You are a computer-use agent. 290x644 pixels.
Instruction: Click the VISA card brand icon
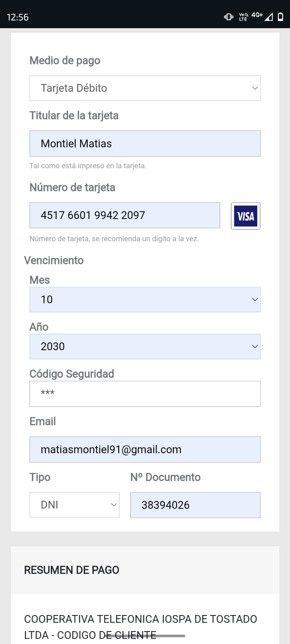[x=245, y=216]
